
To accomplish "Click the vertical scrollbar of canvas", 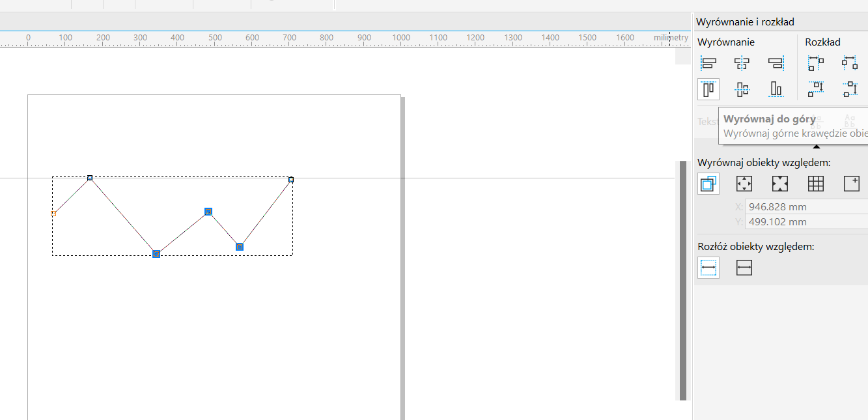I will (x=683, y=280).
